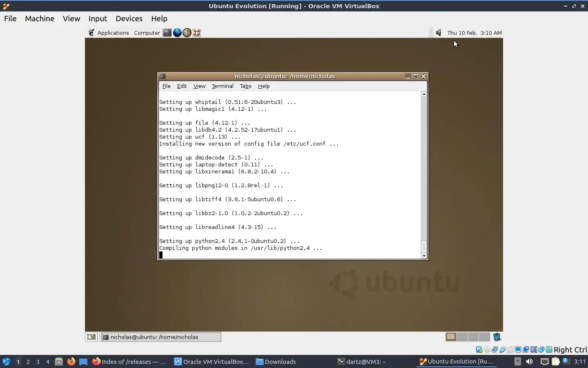Maximize the nicholas@ubuntu terminal window
588x368 pixels.
(x=416, y=76)
